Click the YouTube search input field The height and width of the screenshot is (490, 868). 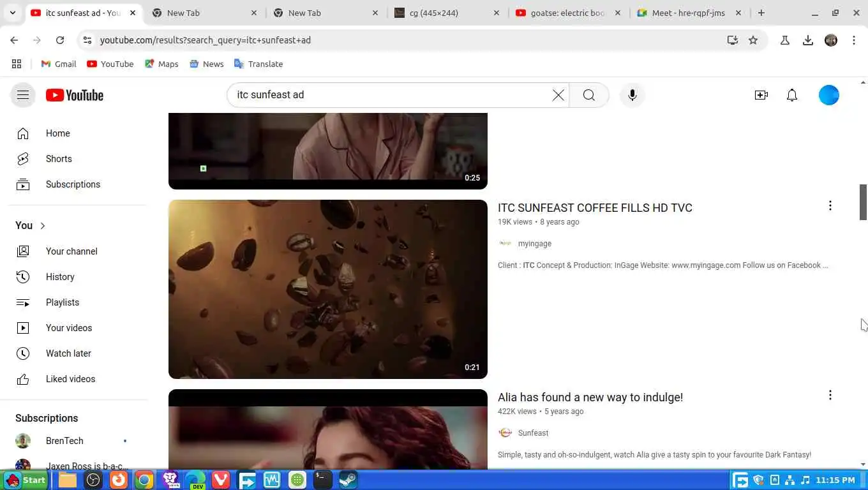pos(389,95)
